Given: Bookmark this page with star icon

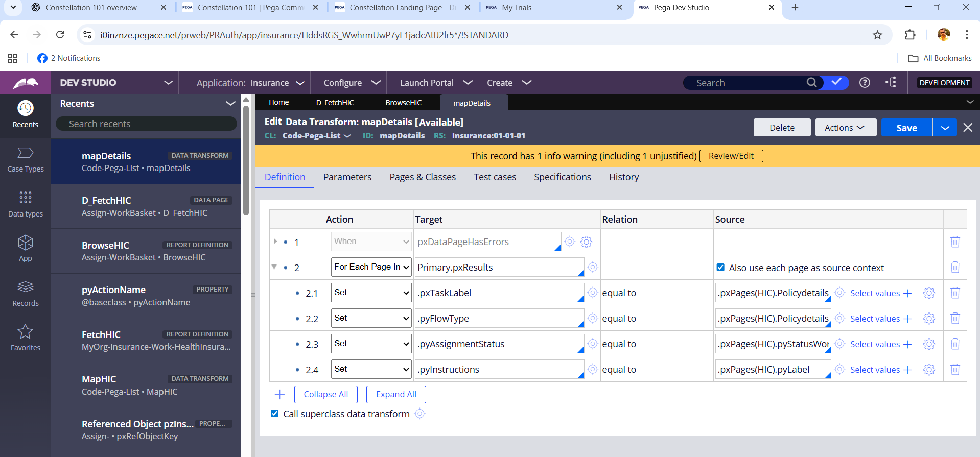Looking at the screenshot, I should pos(877,35).
